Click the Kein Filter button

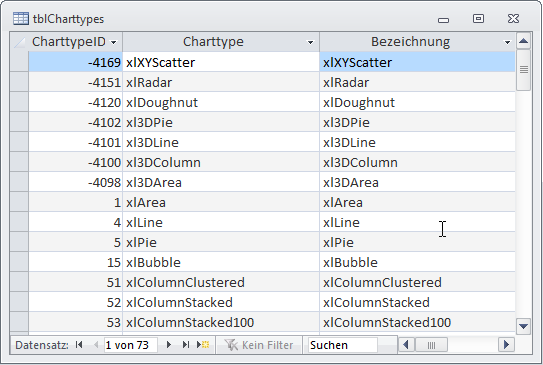coord(259,345)
